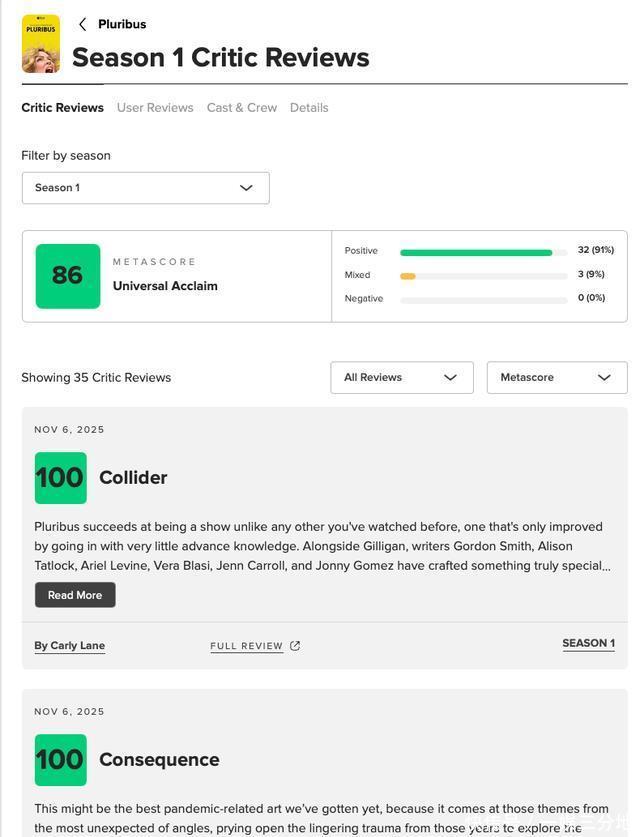This screenshot has width=640, height=837.
Task: Click the back arrow beside Pluribus
Action: 82,24
